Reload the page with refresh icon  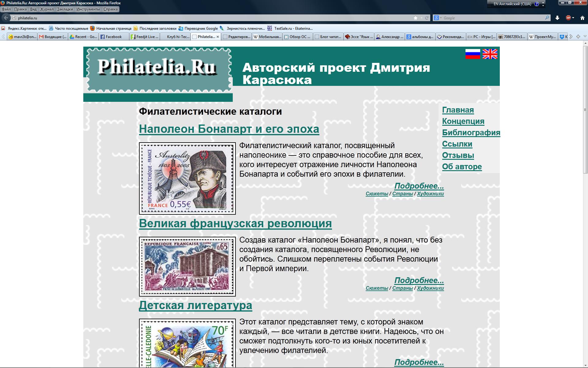(427, 18)
